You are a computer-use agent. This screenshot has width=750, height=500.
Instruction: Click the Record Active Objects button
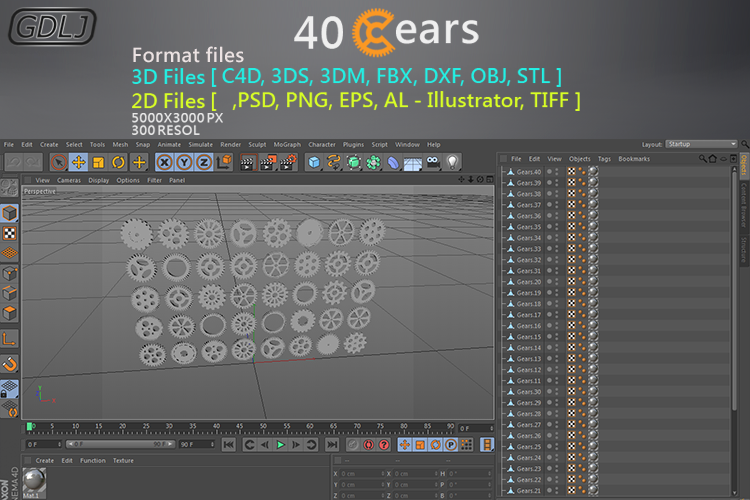pyautogui.click(x=353, y=445)
